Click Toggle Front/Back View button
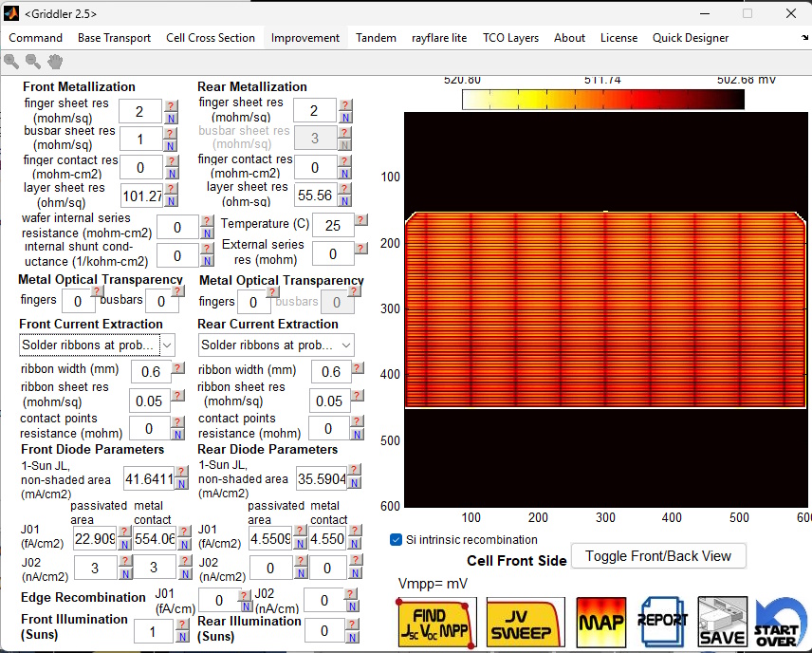812x653 pixels. (659, 556)
